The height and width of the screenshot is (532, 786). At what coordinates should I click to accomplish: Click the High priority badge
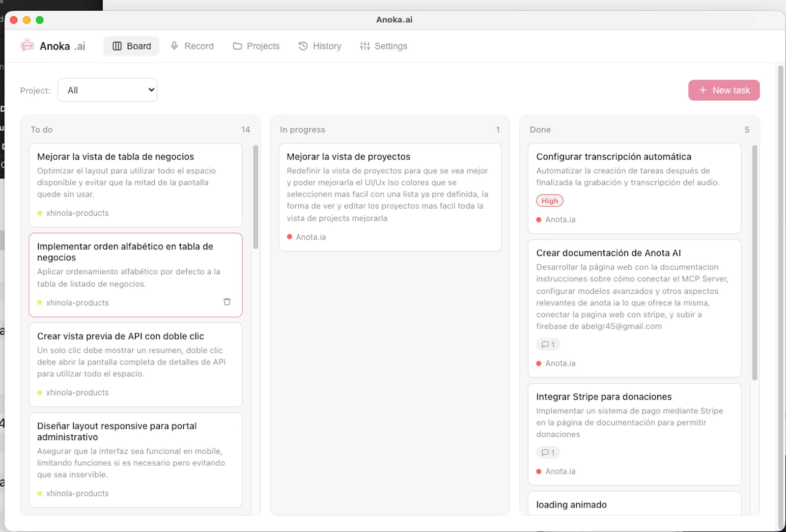click(x=550, y=200)
